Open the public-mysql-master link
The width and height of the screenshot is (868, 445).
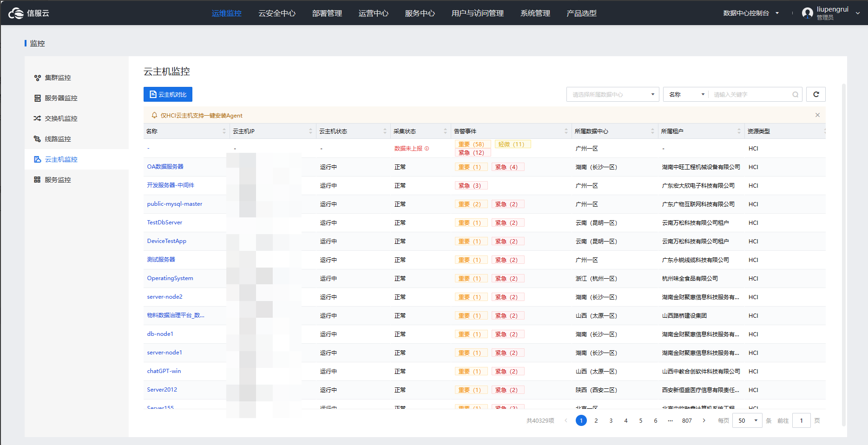point(175,204)
